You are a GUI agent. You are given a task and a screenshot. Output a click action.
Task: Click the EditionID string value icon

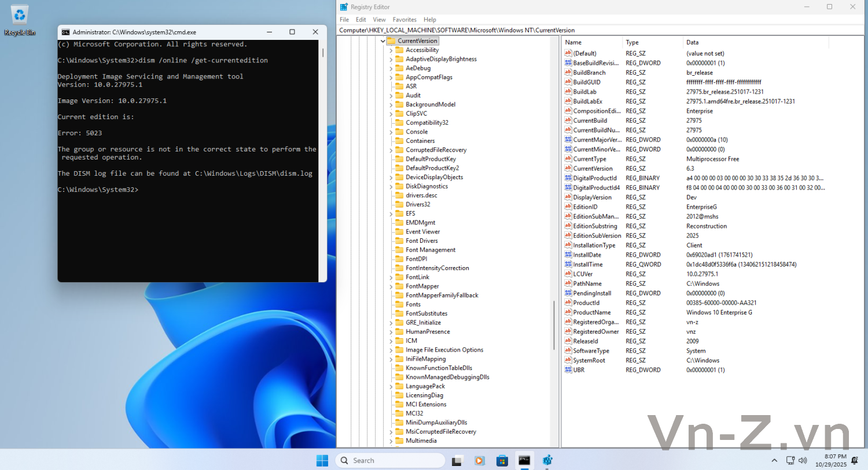pos(568,207)
